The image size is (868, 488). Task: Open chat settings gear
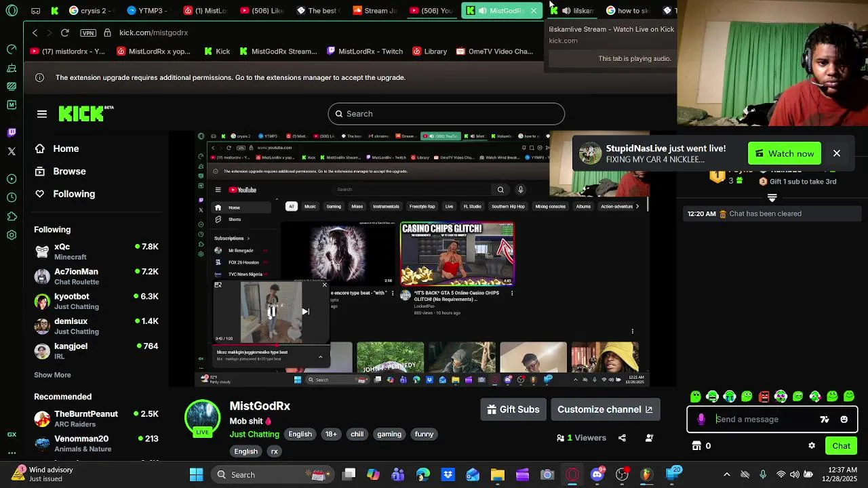(x=812, y=446)
